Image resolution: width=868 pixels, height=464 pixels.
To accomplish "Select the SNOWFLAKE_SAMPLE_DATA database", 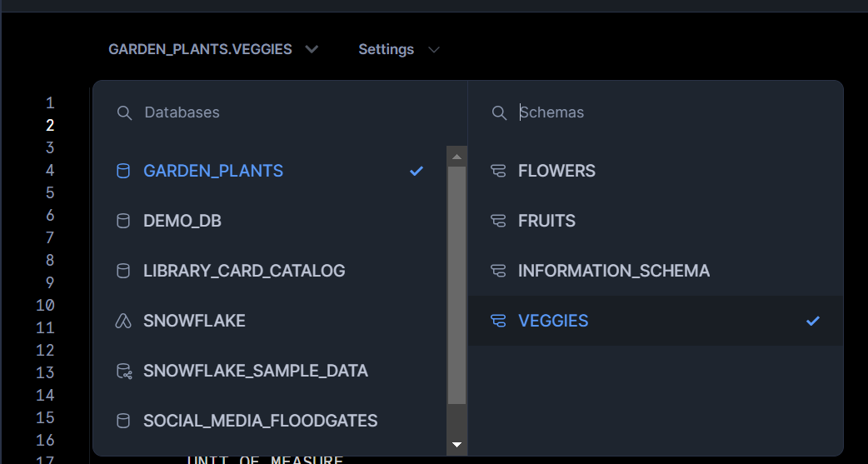I will pos(270,371).
